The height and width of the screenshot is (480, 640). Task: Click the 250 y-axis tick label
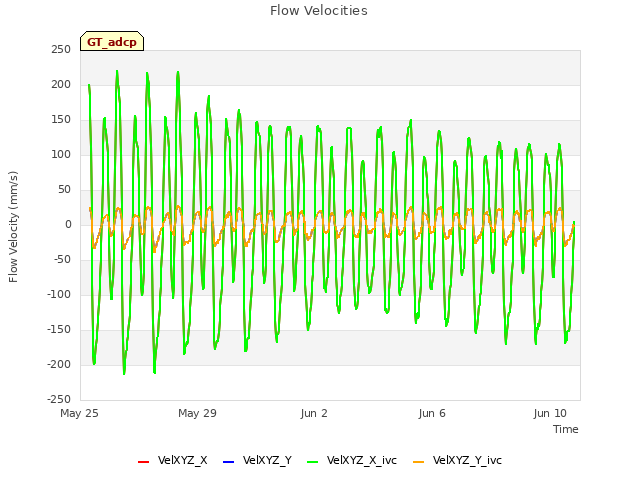pos(61,50)
